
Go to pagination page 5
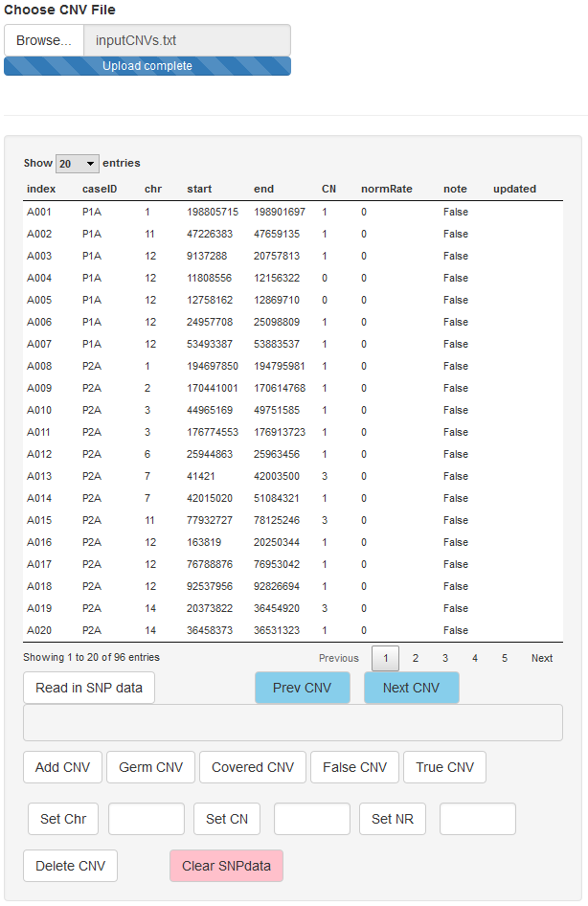tap(505, 658)
